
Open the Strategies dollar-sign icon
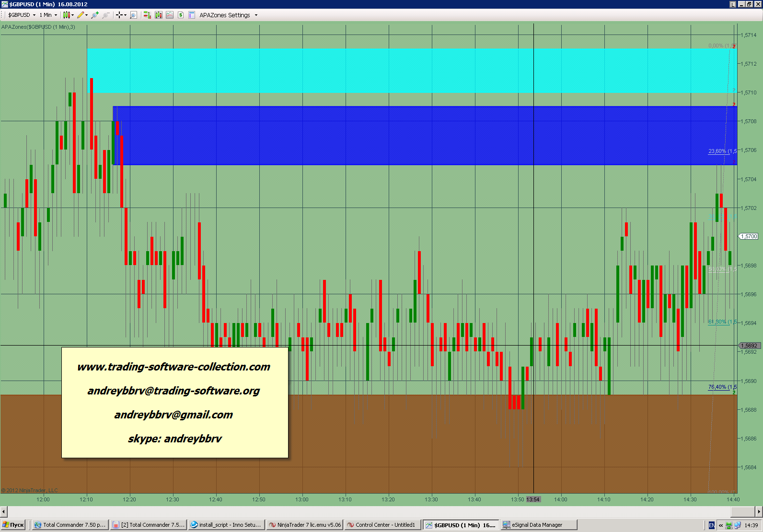tap(181, 15)
